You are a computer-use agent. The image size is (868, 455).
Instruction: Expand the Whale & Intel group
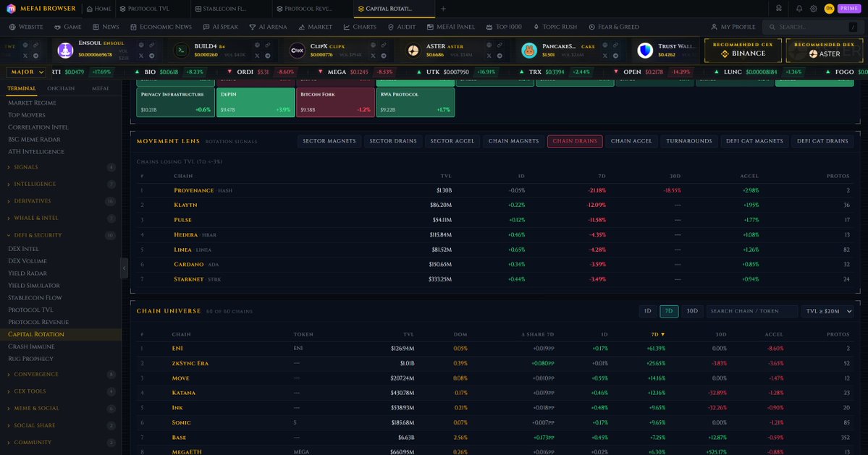61,218
